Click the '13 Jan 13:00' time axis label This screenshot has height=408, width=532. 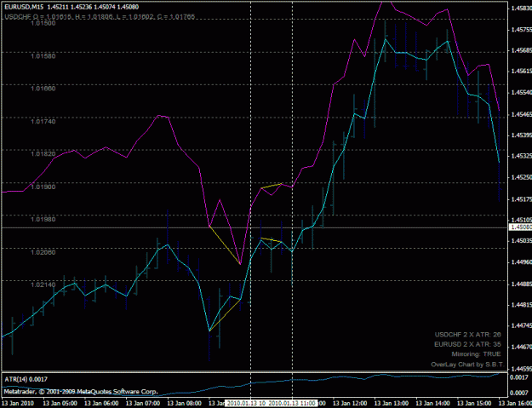392,403
